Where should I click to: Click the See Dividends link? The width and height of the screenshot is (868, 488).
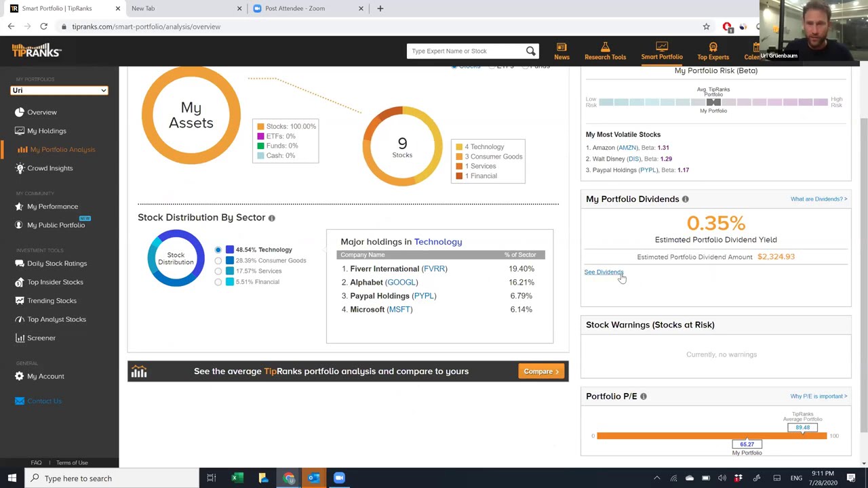click(604, 272)
